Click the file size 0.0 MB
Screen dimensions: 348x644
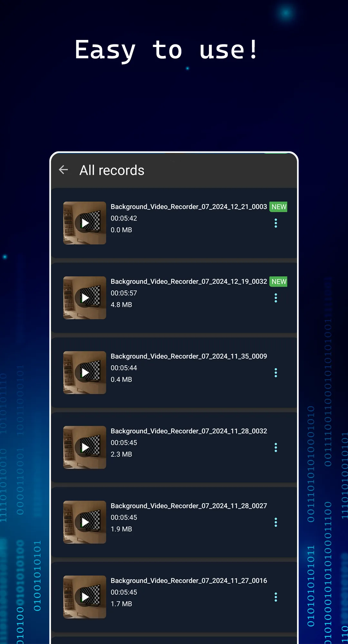[x=121, y=230]
